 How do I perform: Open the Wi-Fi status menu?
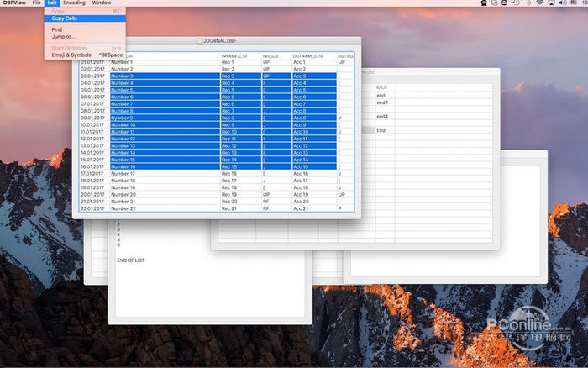(x=540, y=3)
